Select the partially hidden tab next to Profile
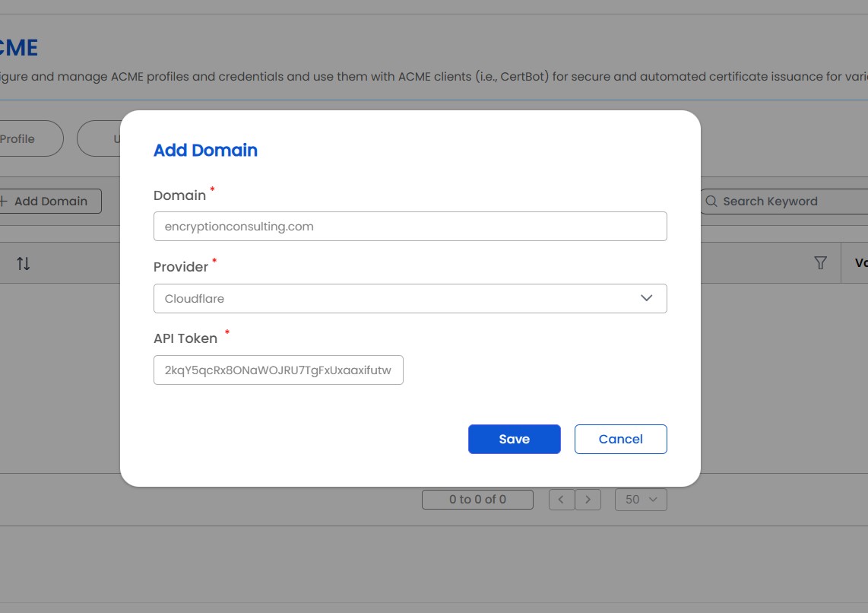Viewport: 868px width, 613px height. click(100, 138)
